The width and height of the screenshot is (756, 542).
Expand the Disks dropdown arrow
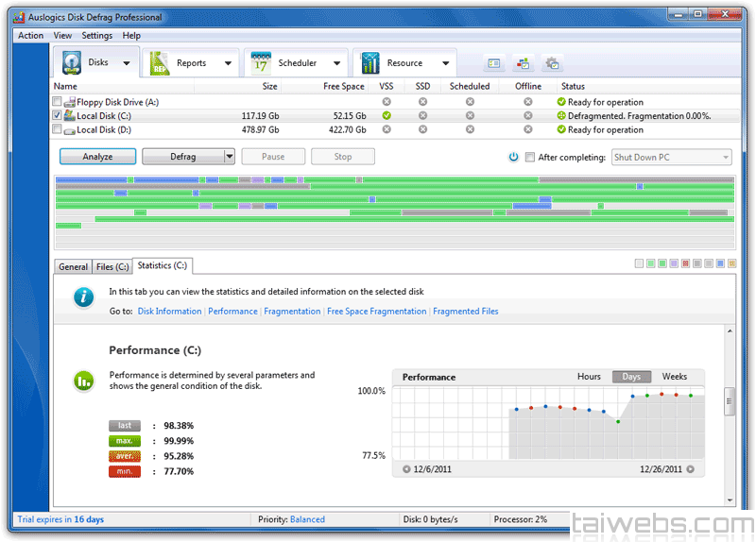127,63
